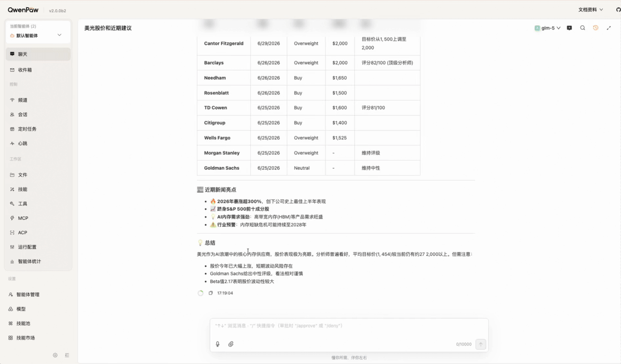Click the pulse icon beside 心跳
621x364 pixels.
[12, 143]
